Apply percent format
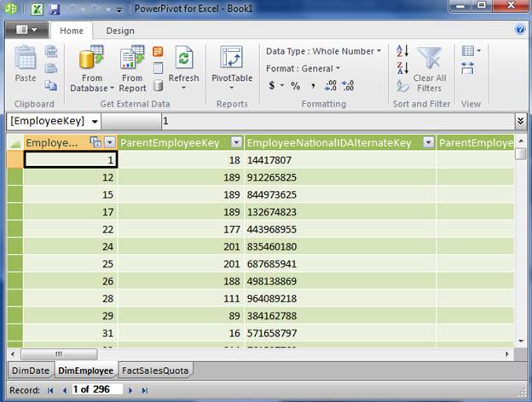The width and height of the screenshot is (532, 402). (x=295, y=86)
